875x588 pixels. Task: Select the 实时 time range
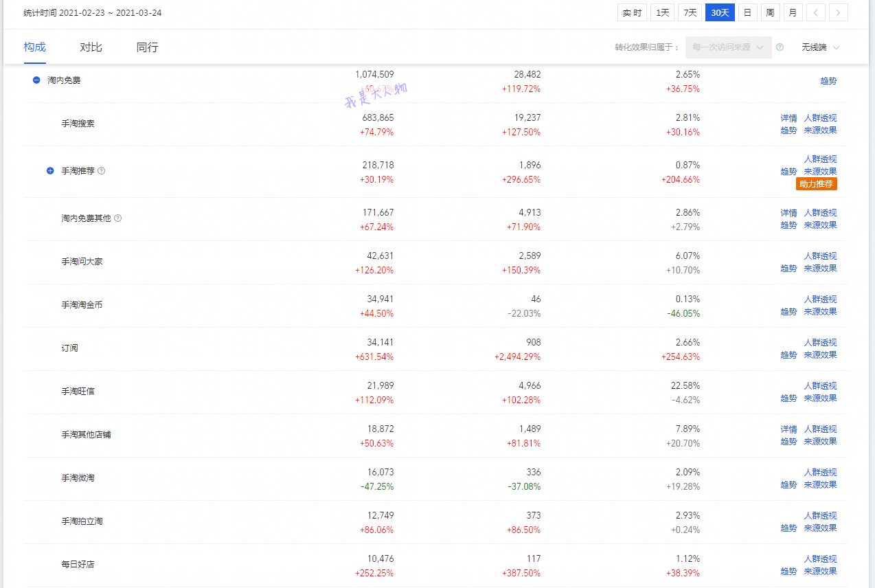pos(632,12)
